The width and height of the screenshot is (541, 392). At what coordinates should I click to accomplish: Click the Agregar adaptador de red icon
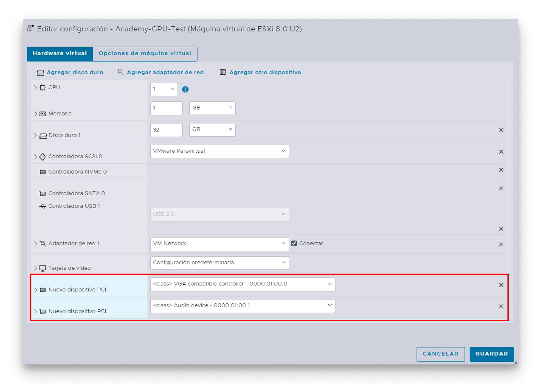pos(121,73)
